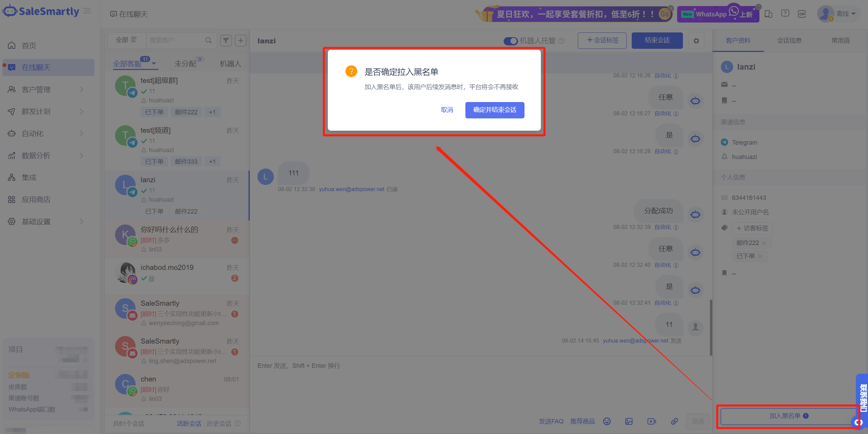Confirm with 确定并结束会话 button
Image resolution: width=868 pixels, height=434 pixels.
(x=494, y=110)
